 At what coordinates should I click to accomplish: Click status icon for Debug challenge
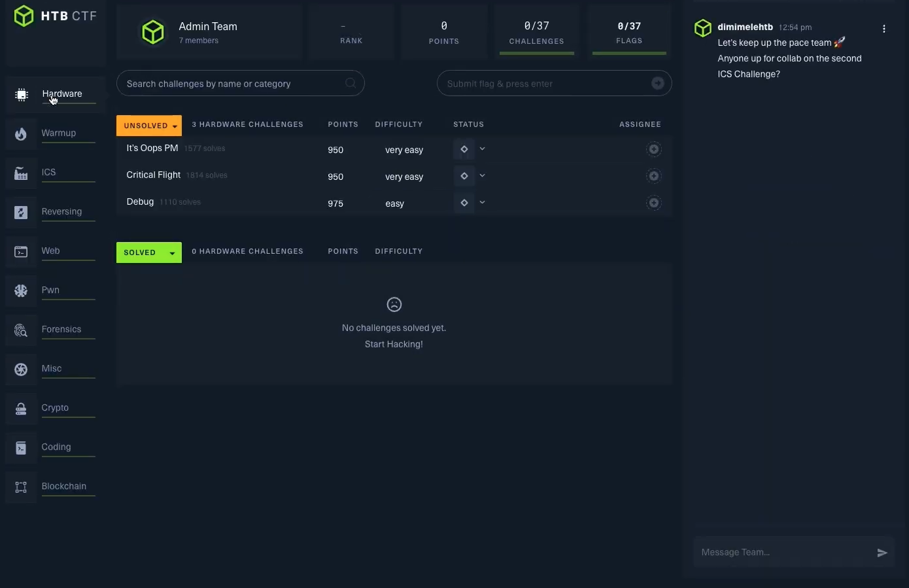464,203
